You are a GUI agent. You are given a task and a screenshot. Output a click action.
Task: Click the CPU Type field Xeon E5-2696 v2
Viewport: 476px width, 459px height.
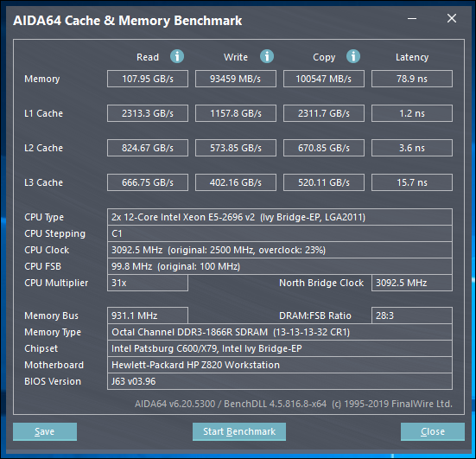[x=280, y=217]
